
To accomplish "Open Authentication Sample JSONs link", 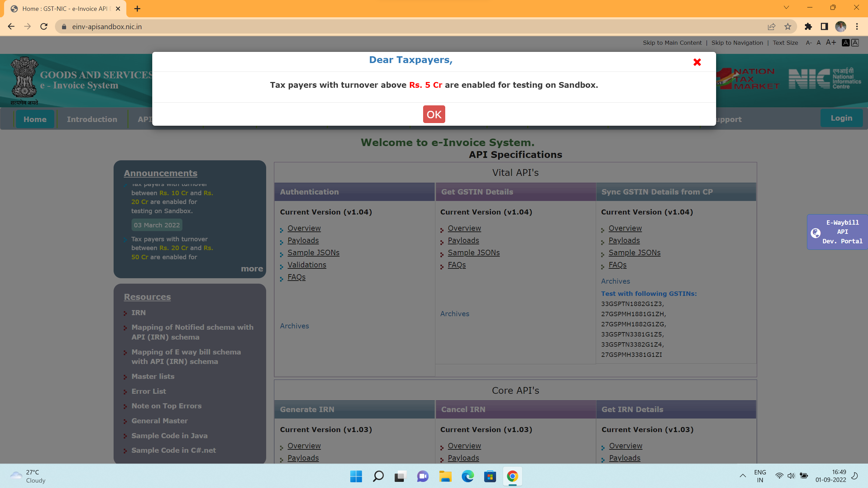I will [x=313, y=253].
